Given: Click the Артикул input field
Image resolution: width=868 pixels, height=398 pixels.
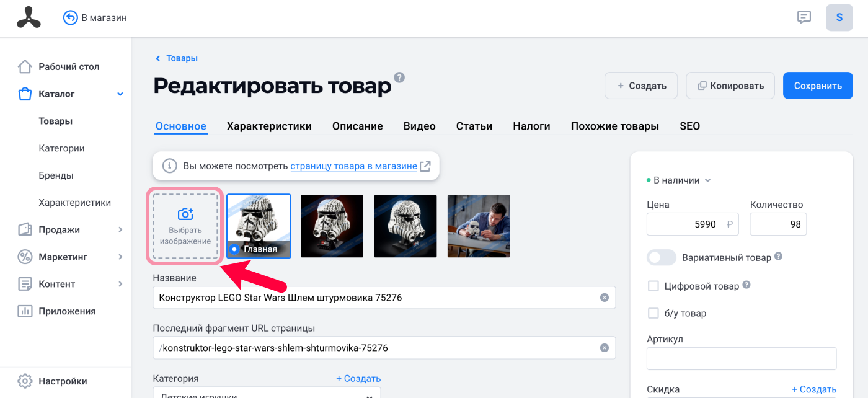Looking at the screenshot, I should click(x=742, y=359).
